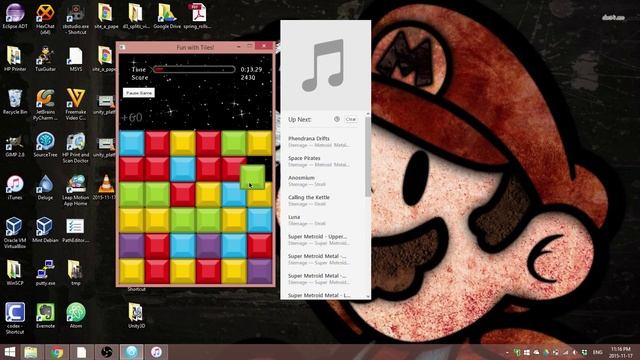Open the Atom editor desktop icon
Image resolution: width=640 pixels, height=360 pixels.
coord(76,315)
